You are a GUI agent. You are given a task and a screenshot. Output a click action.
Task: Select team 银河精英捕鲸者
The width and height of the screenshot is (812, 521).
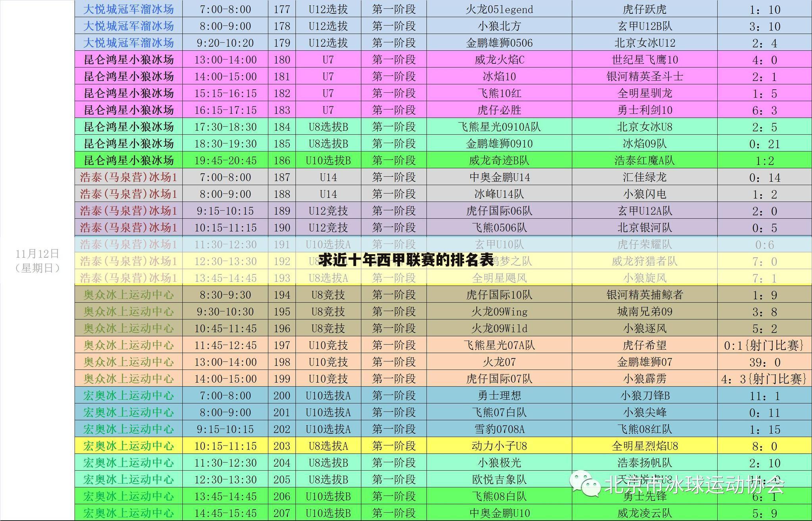(645, 295)
